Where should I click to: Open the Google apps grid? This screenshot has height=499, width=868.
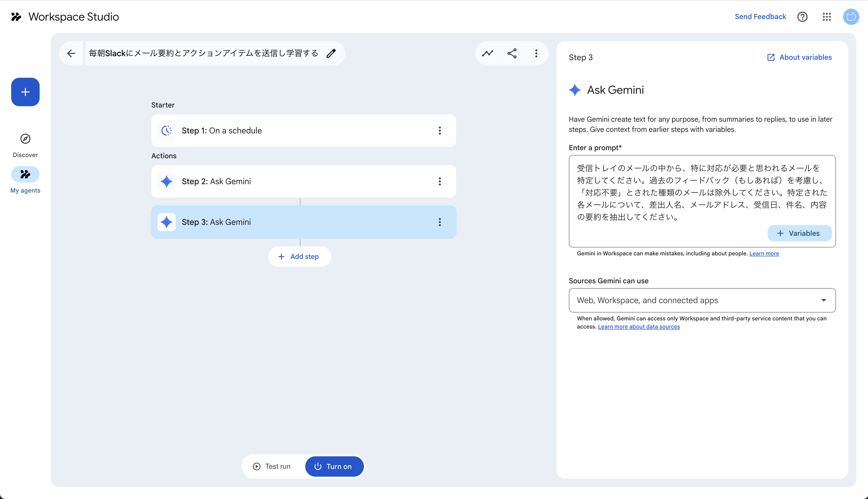tap(827, 17)
